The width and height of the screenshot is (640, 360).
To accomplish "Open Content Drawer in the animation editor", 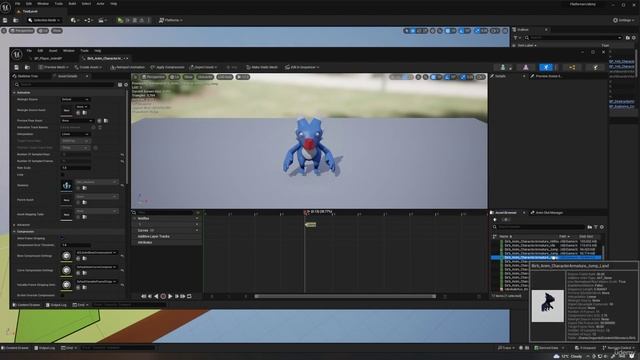I will pyautogui.click(x=27, y=305).
